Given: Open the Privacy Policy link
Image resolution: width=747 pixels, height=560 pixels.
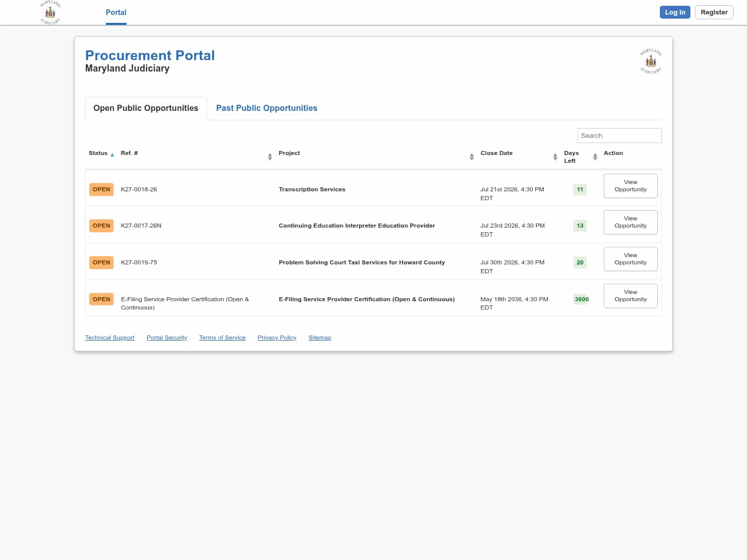Looking at the screenshot, I should point(277,338).
